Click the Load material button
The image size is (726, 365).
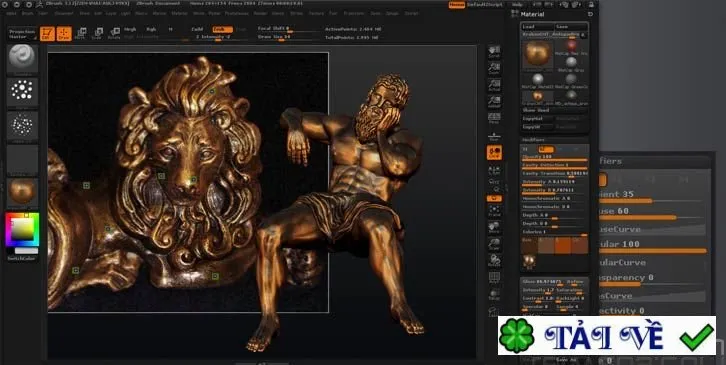point(537,27)
